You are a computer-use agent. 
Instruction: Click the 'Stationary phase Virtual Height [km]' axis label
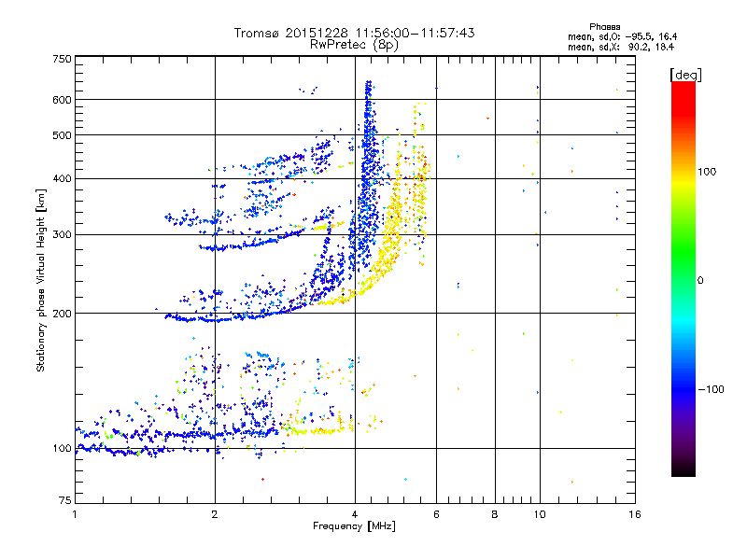click(x=41, y=281)
